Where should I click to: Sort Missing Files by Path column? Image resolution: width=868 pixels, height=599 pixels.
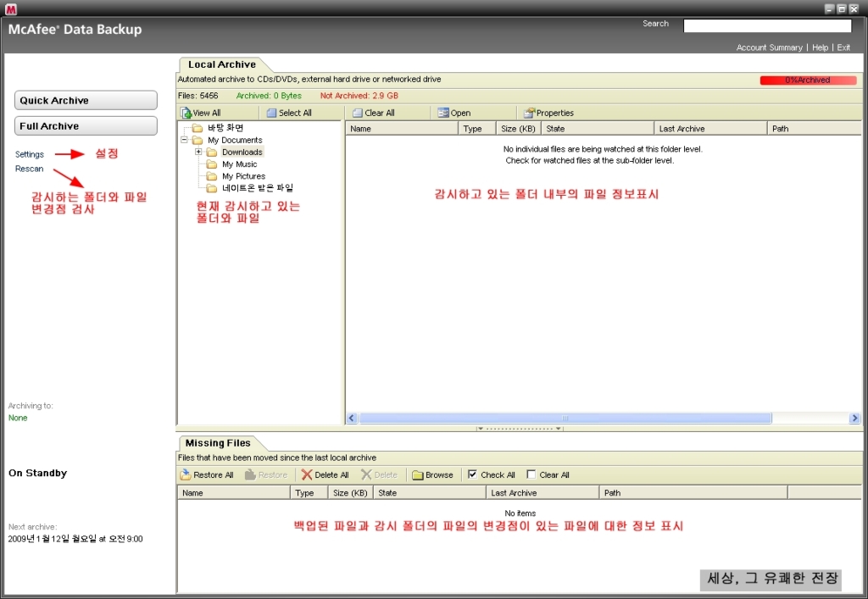click(693, 492)
